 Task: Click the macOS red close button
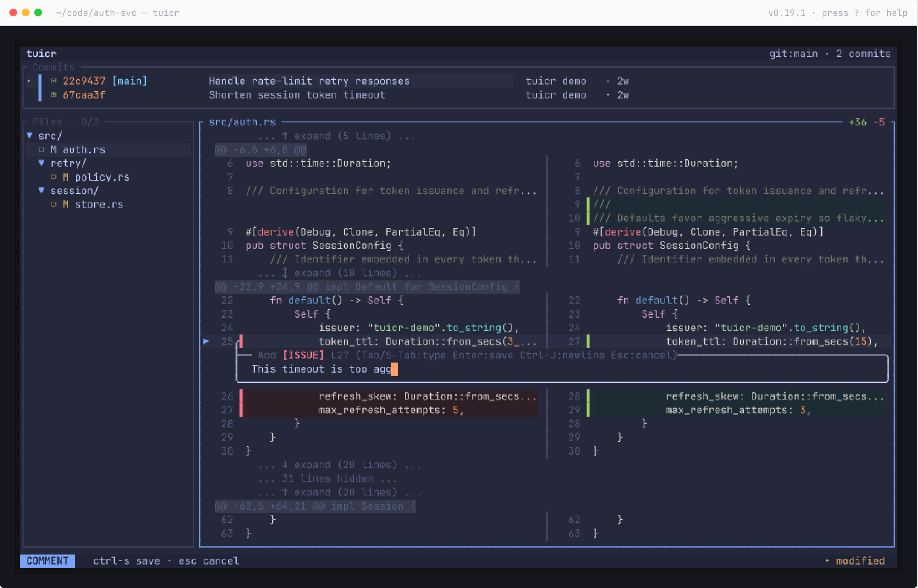point(13,12)
